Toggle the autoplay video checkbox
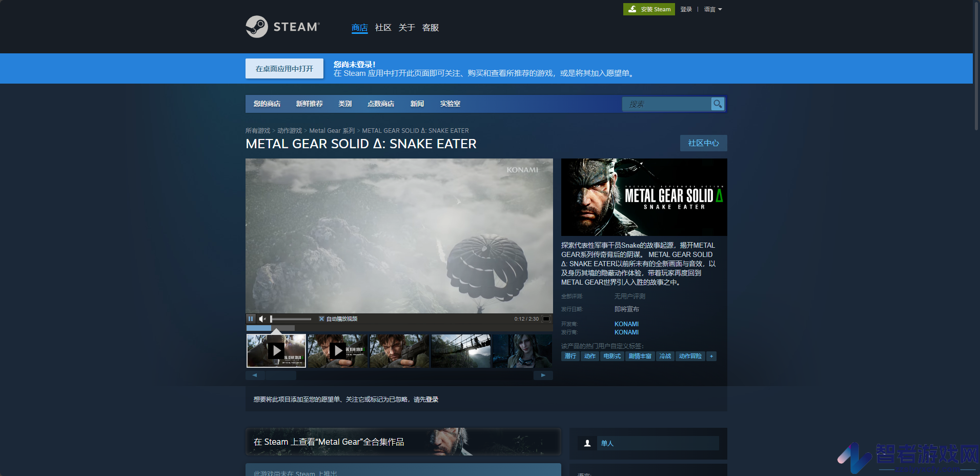 tap(321, 319)
